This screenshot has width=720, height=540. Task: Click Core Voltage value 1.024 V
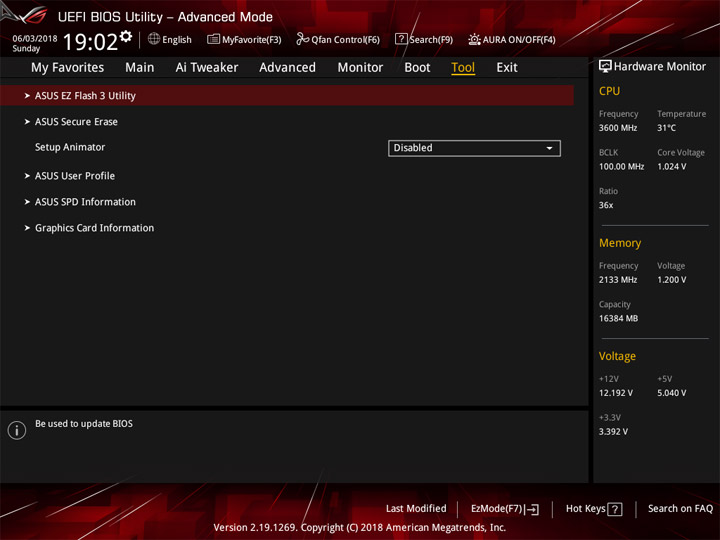(x=672, y=167)
